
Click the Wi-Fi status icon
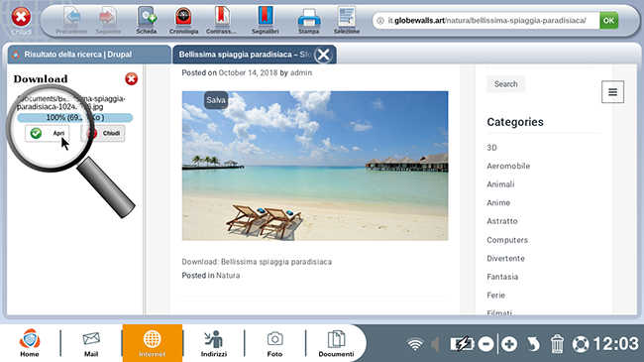coord(415,344)
